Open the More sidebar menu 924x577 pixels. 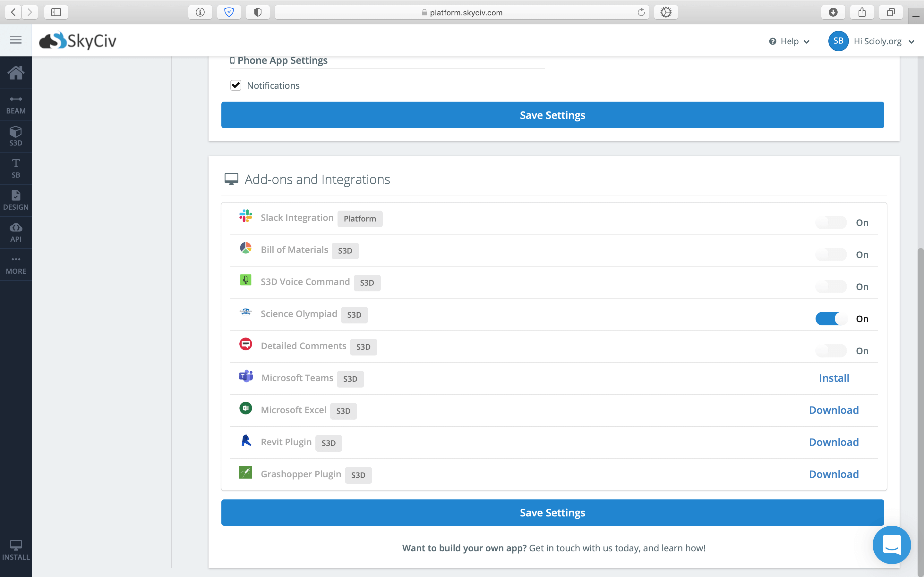(16, 264)
